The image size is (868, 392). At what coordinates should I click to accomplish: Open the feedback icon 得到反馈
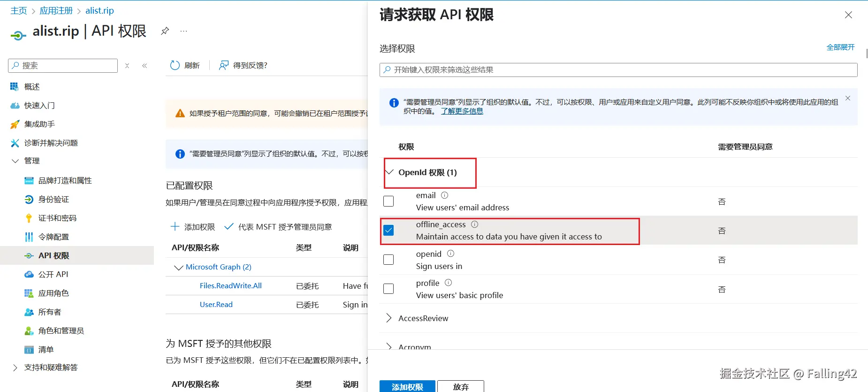pyautogui.click(x=224, y=65)
